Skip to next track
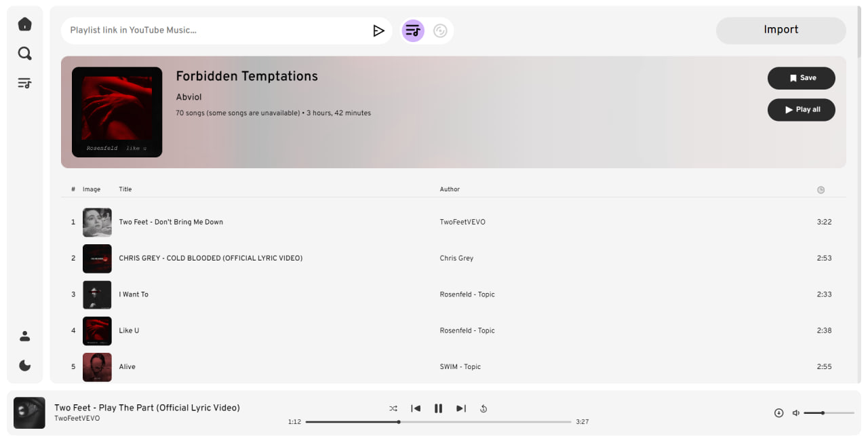 461,408
